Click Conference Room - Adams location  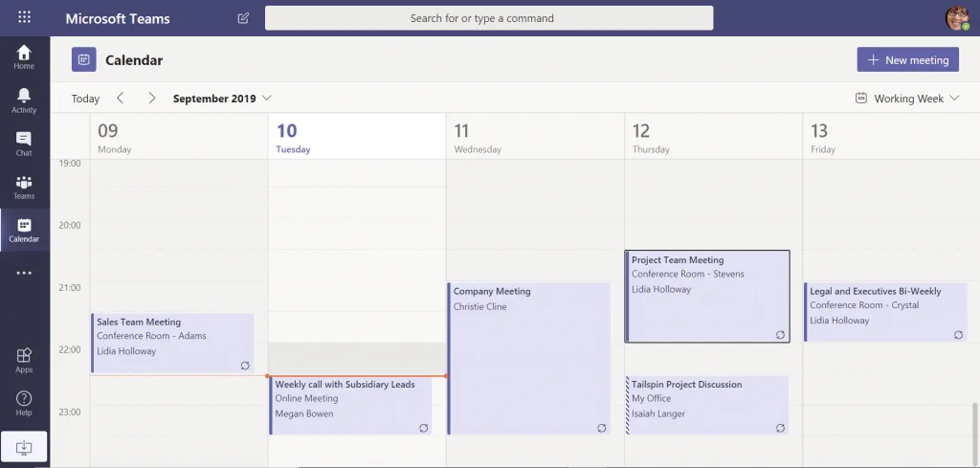(151, 336)
